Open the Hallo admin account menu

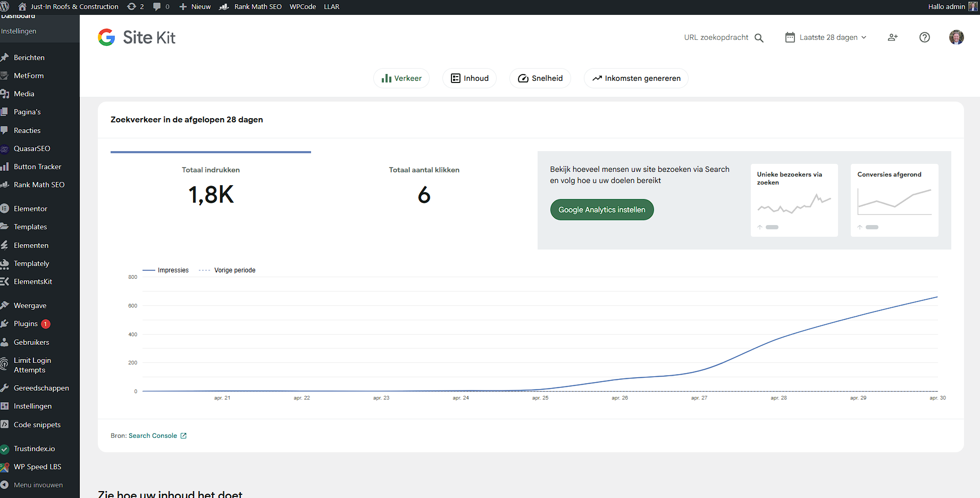coord(952,6)
